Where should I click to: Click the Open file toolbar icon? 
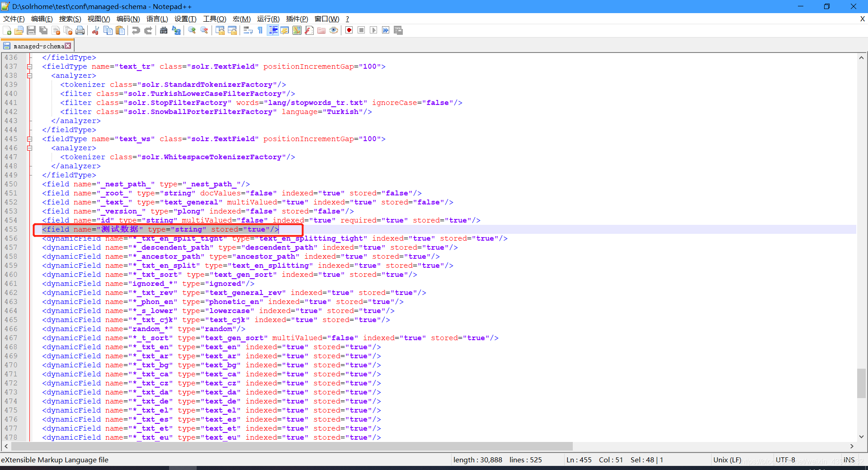(x=19, y=30)
